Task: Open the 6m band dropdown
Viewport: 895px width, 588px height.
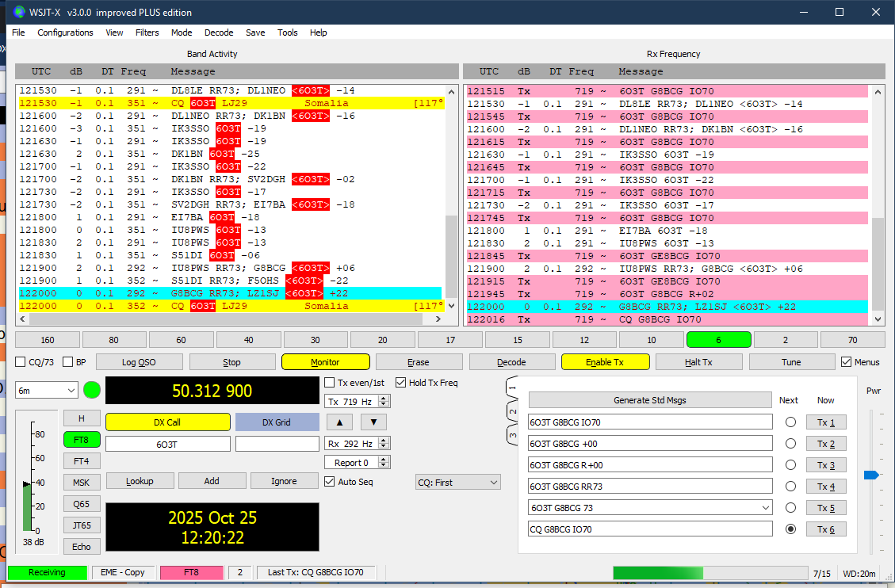Action: point(47,391)
